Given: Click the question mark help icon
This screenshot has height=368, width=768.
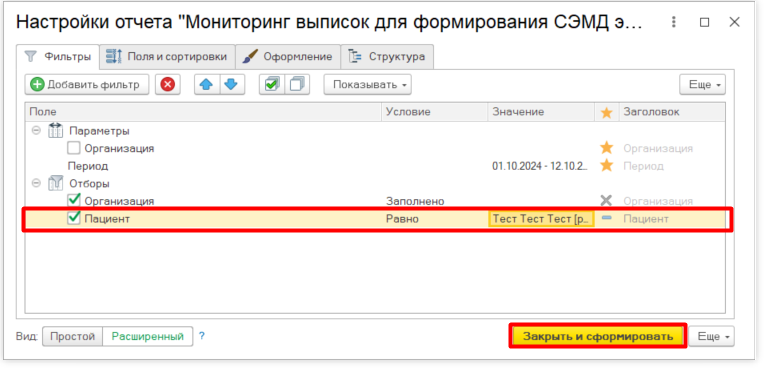Looking at the screenshot, I should coord(201,336).
